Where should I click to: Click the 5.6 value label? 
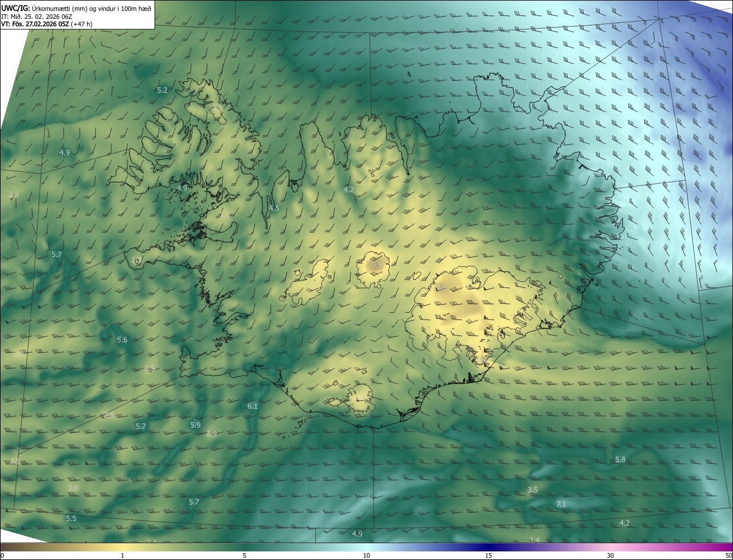[x=122, y=340]
